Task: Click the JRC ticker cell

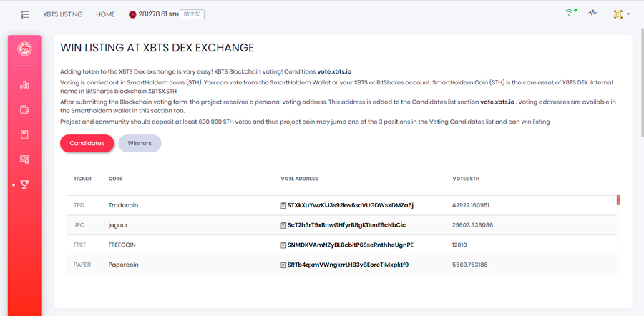Action: click(x=79, y=225)
